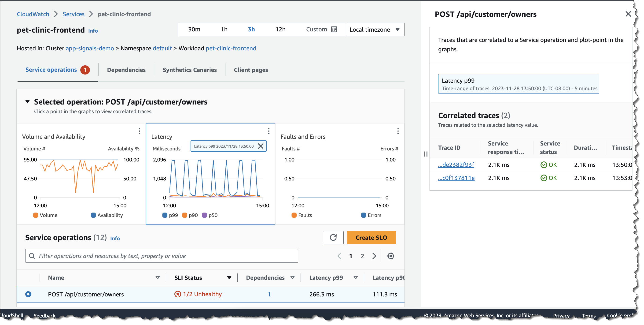The width and height of the screenshot is (644, 325).
Task: Dismiss the Latency p99 datapoint tag
Action: (261, 146)
